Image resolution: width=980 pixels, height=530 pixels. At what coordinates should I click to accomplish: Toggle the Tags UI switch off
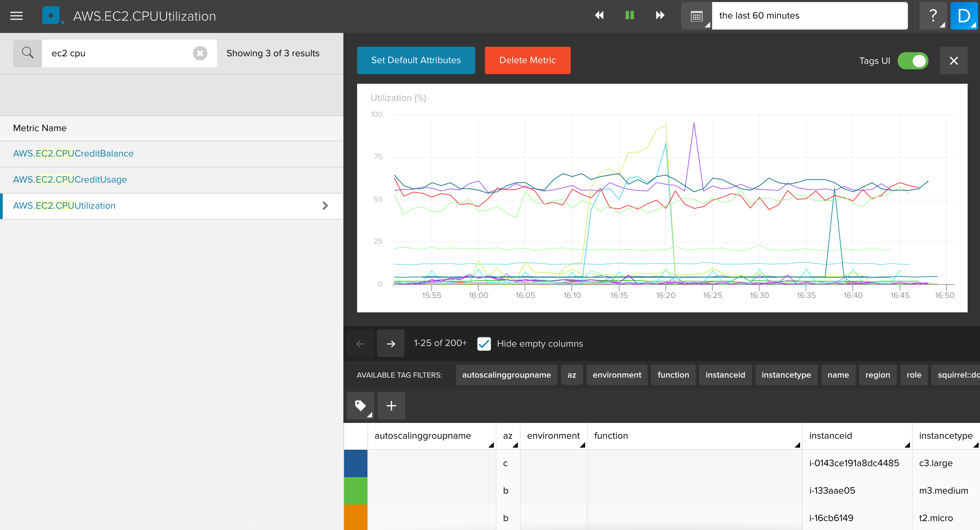pyautogui.click(x=913, y=61)
